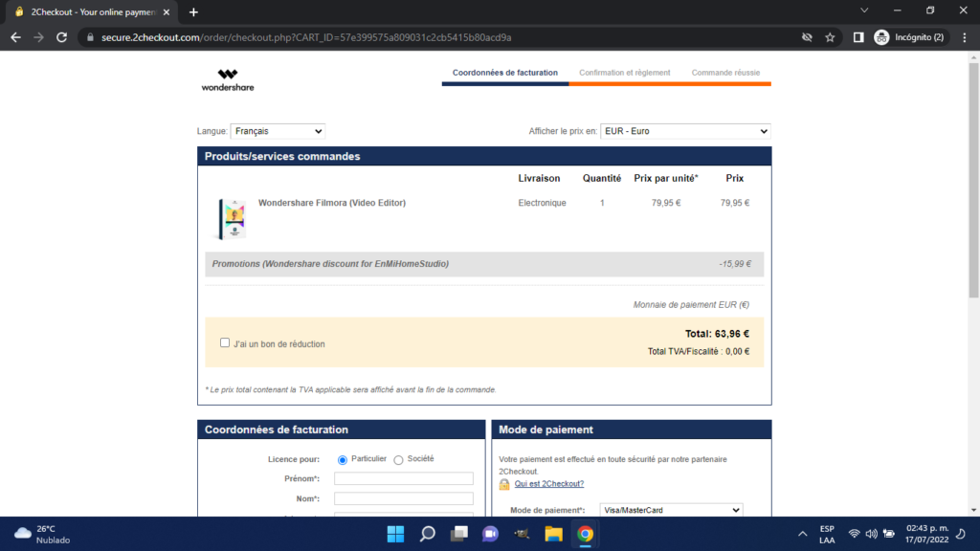
Task: Click the scrollbar down arrow
Action: coord(973,511)
